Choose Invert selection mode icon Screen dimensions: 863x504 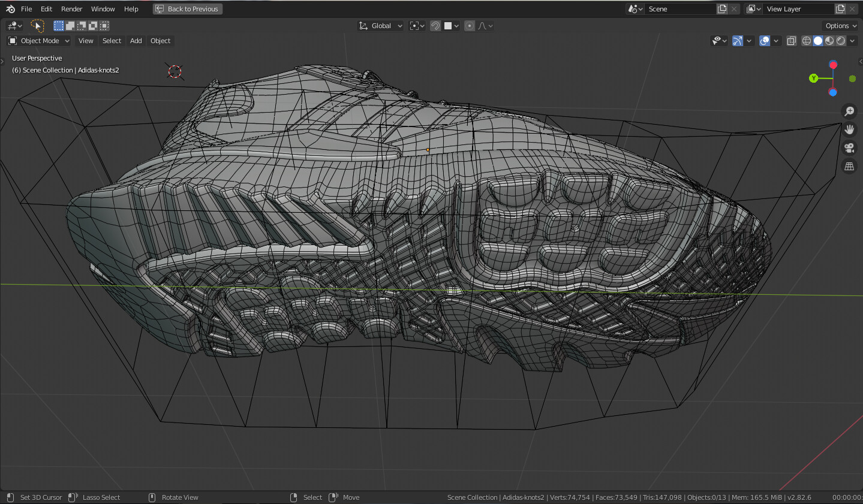tap(93, 26)
